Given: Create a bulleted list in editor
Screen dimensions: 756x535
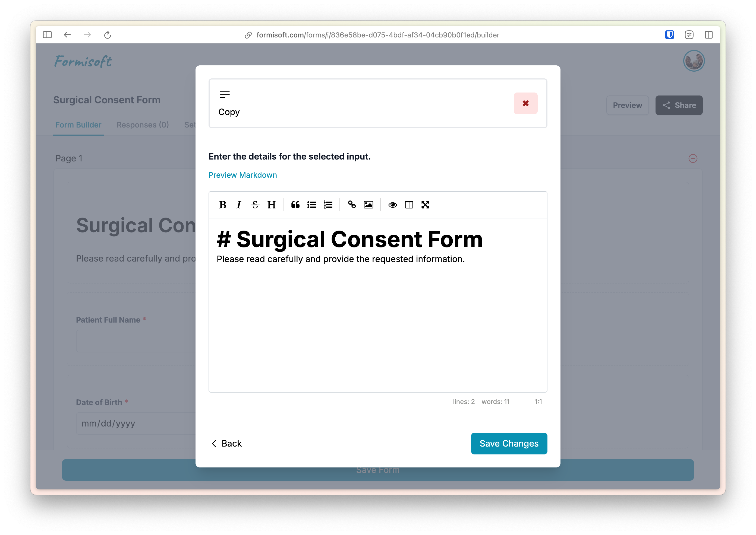Looking at the screenshot, I should click(x=311, y=205).
